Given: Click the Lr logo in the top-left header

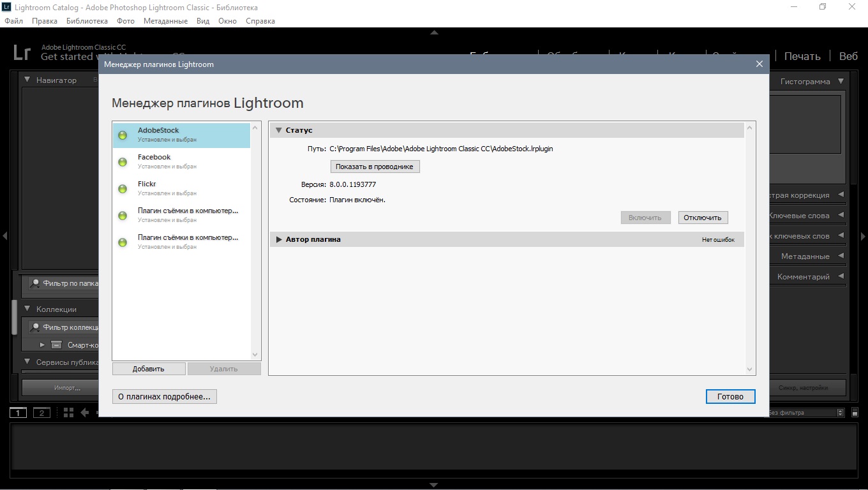Looking at the screenshot, I should click(22, 53).
